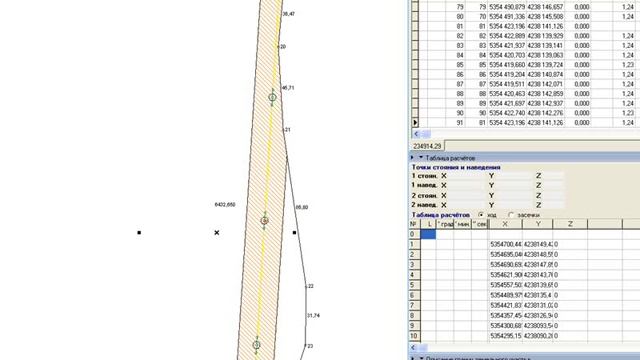
Task: Click the X field for '1 стоян.'
Action: [x=466, y=176]
